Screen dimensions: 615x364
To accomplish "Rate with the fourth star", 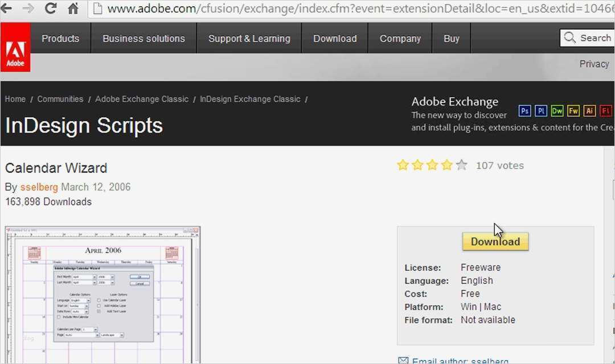I will tap(447, 165).
